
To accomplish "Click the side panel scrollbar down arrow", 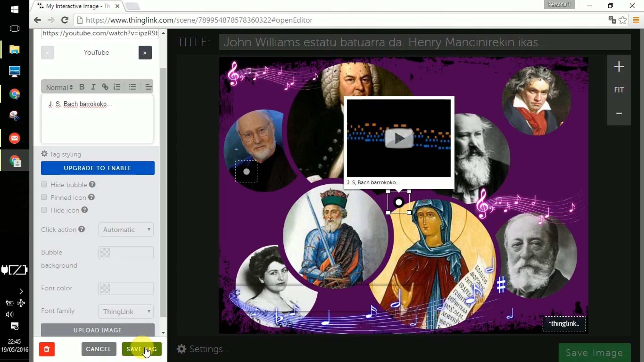I will tap(163, 332).
